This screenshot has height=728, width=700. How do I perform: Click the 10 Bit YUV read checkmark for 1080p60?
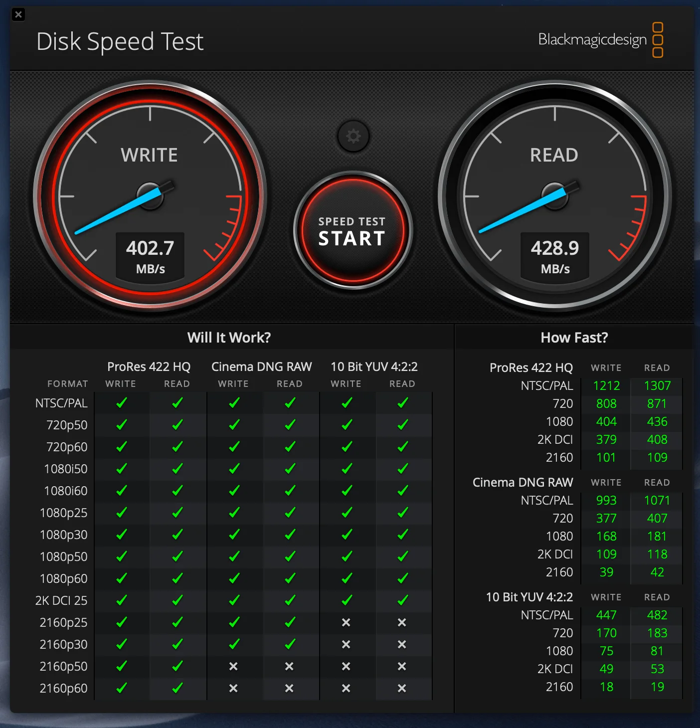point(402,578)
